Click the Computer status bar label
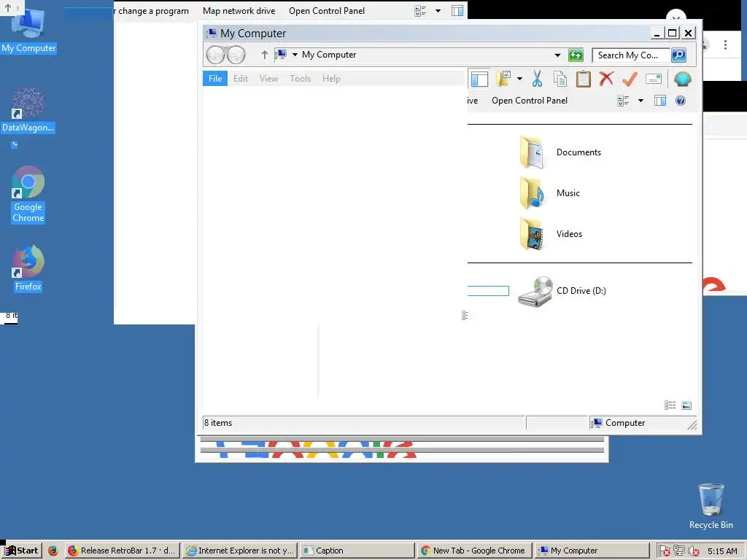The width and height of the screenshot is (747, 560). 625,423
